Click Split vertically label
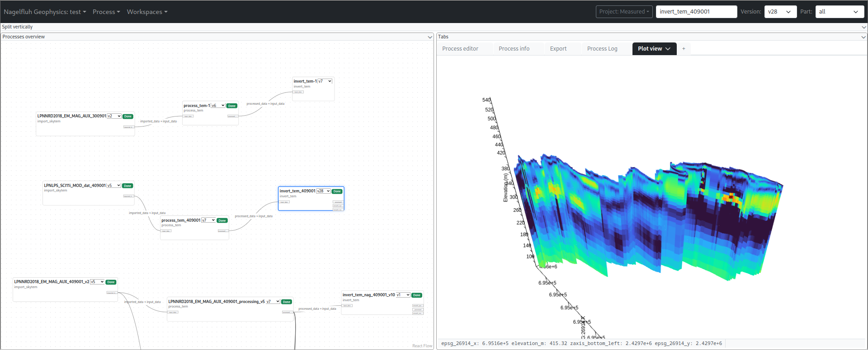Viewport: 868px width, 350px height. [x=17, y=27]
